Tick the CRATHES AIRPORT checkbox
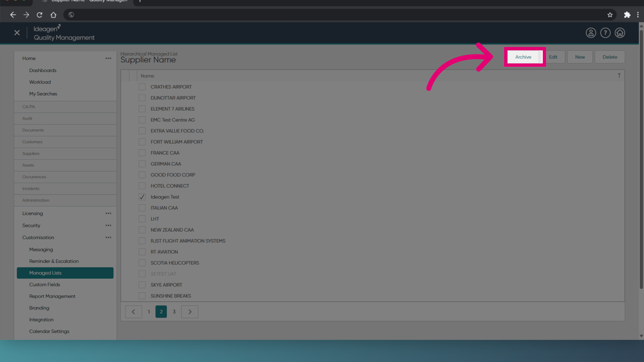The height and width of the screenshot is (362, 644). pyautogui.click(x=142, y=87)
